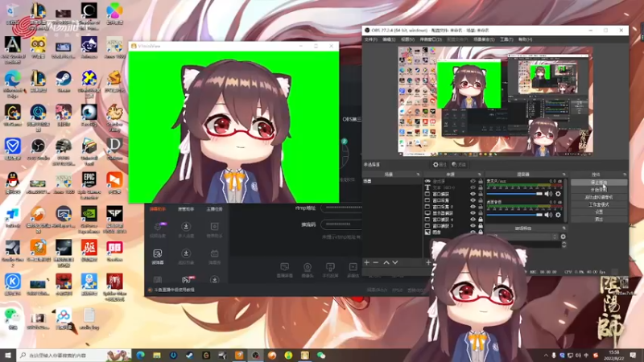Switch to 房管助手 tab in streaming app
Viewport: 644px width, 362px height.
pos(186,209)
